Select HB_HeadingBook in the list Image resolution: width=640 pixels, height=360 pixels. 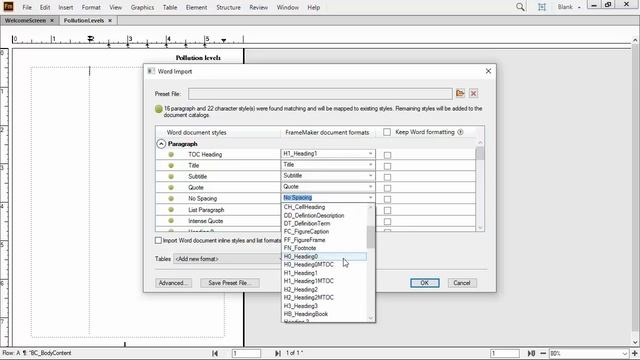click(324, 314)
